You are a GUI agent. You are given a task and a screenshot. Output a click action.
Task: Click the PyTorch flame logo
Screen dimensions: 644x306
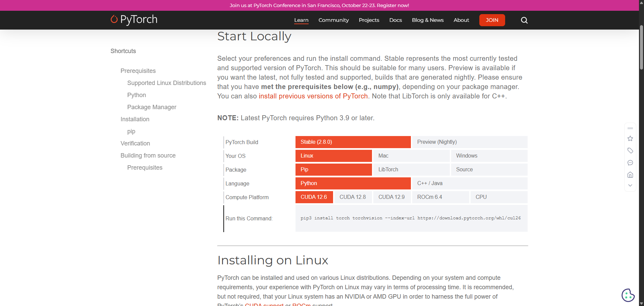point(134,19)
